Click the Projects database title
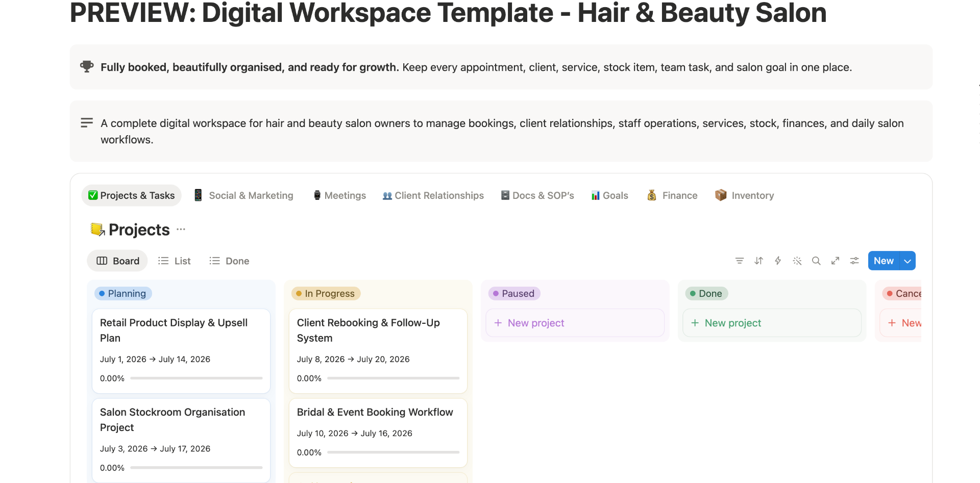Viewport: 980px width, 483px height. [139, 230]
